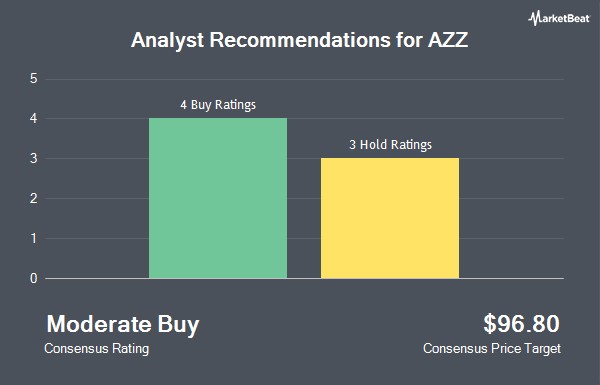The height and width of the screenshot is (385, 600).
Task: Click the y-axis label 2
Action: (34, 199)
